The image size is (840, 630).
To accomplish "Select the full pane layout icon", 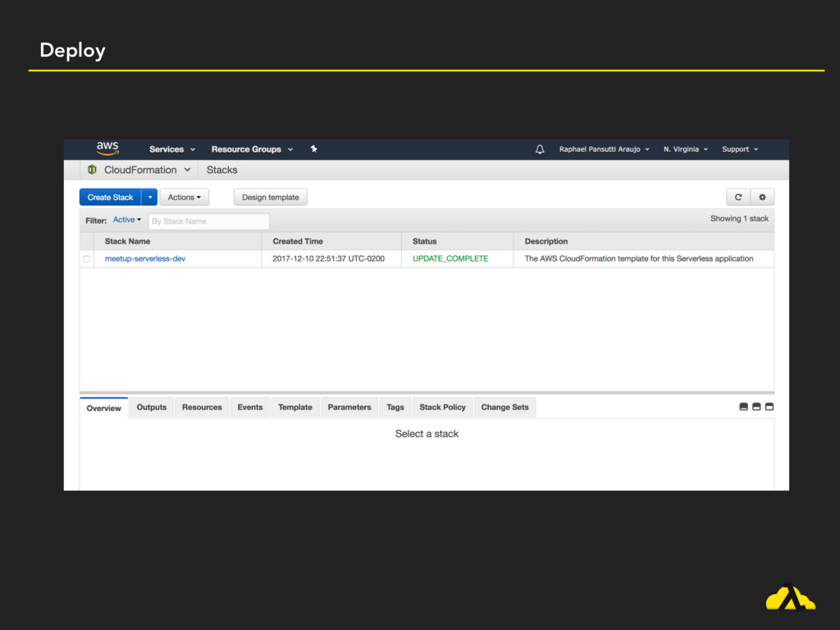I will pos(769,407).
